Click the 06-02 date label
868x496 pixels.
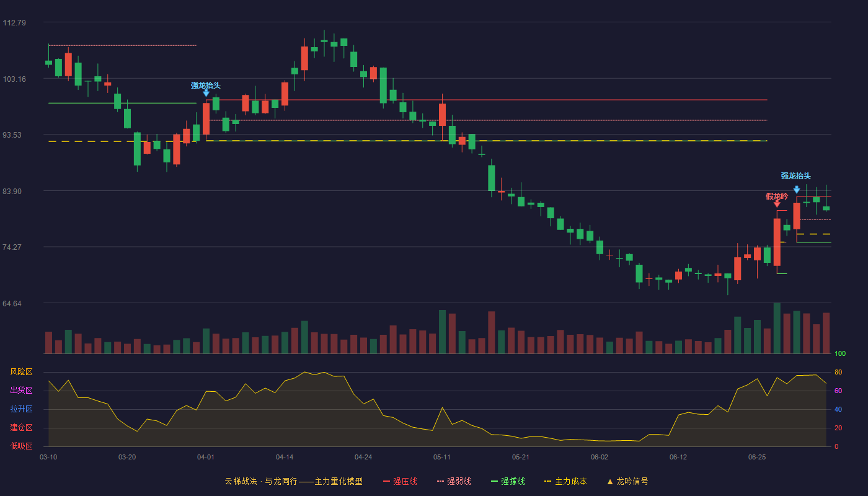(x=600, y=457)
